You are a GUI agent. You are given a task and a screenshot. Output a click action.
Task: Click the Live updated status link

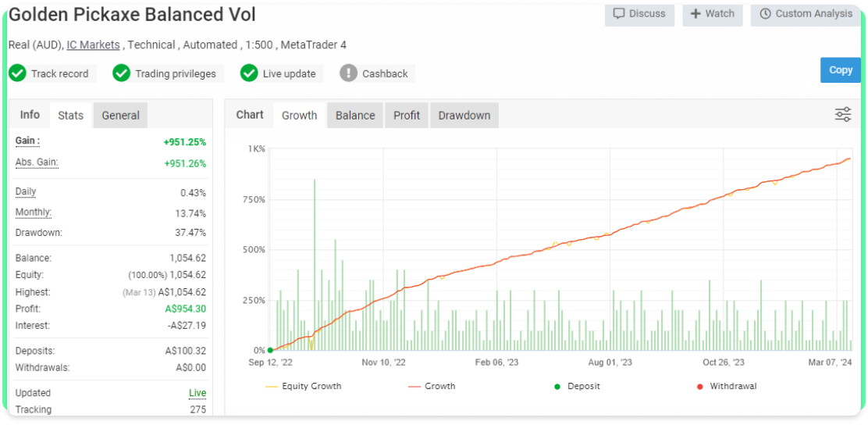click(x=197, y=393)
